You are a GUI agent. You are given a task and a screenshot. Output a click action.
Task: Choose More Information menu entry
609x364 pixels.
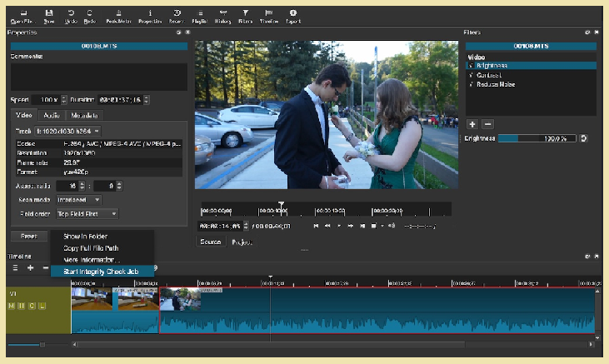point(102,260)
